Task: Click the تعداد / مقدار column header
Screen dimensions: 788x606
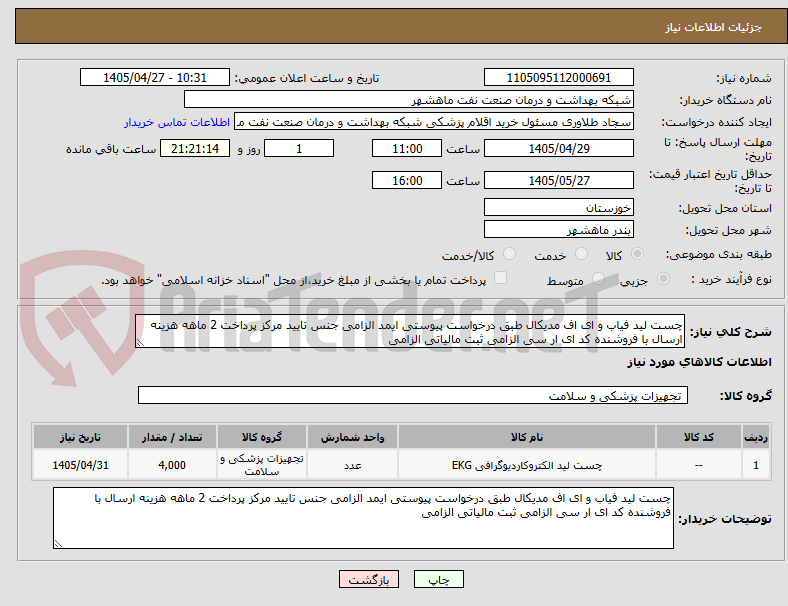Action: point(172,437)
